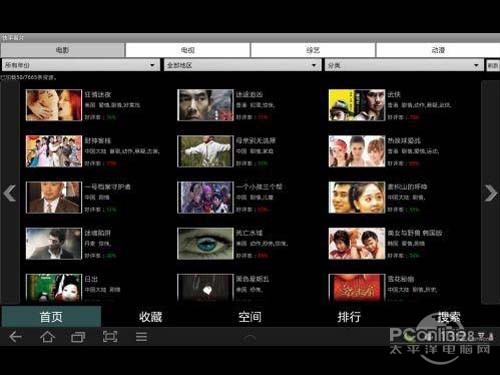Open the blue eye close-up thumbnail

coord(205,243)
